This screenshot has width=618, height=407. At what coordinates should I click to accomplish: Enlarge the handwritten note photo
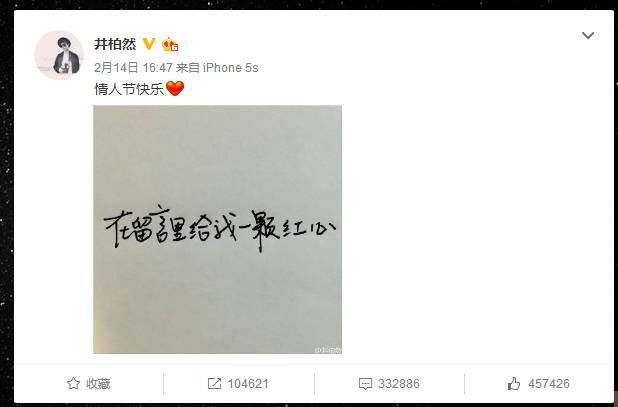coord(218,229)
